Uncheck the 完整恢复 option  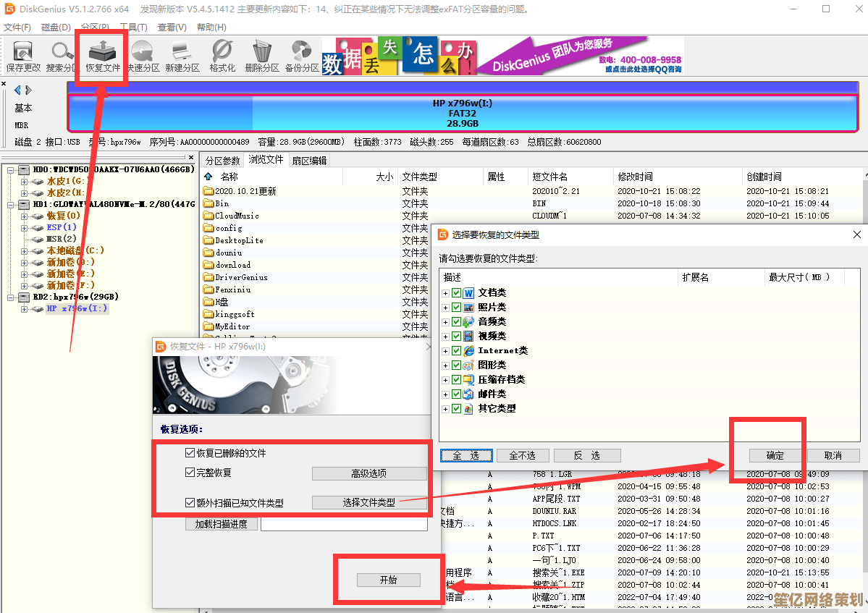click(190, 473)
